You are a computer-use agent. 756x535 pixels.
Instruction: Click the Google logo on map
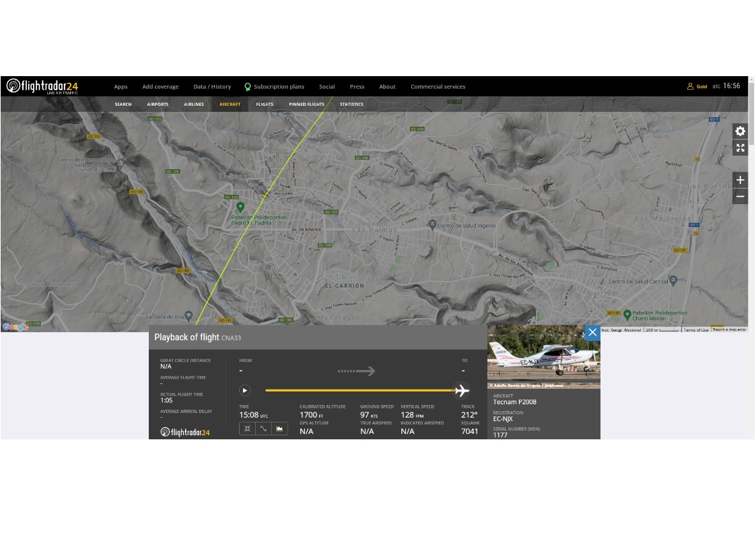[x=15, y=327]
